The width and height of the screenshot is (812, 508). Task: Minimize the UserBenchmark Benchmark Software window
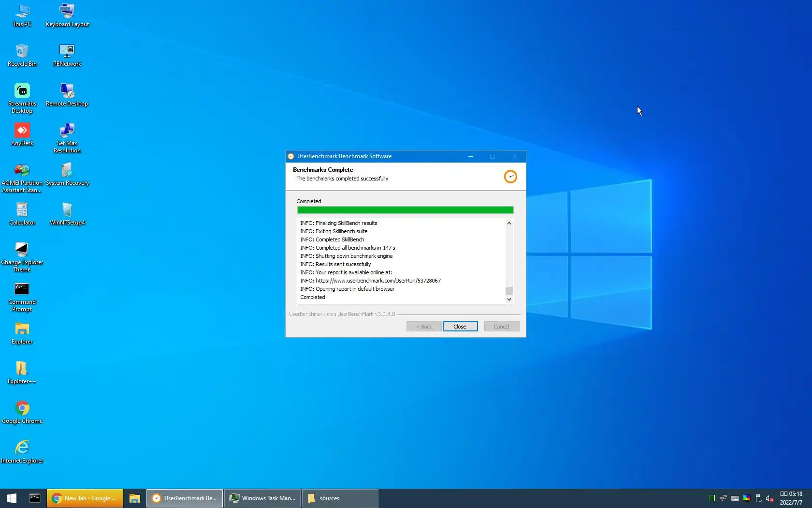471,156
